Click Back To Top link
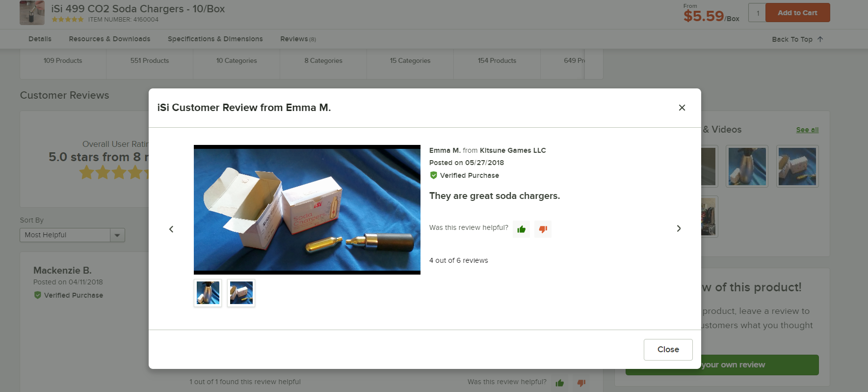Screen dimensions: 868x392 pos(797,39)
